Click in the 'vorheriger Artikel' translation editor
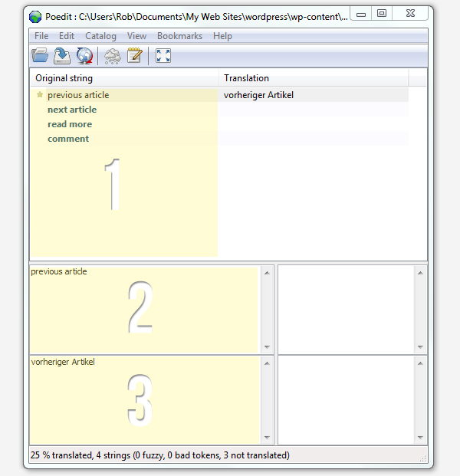The image size is (460, 476). (145, 400)
